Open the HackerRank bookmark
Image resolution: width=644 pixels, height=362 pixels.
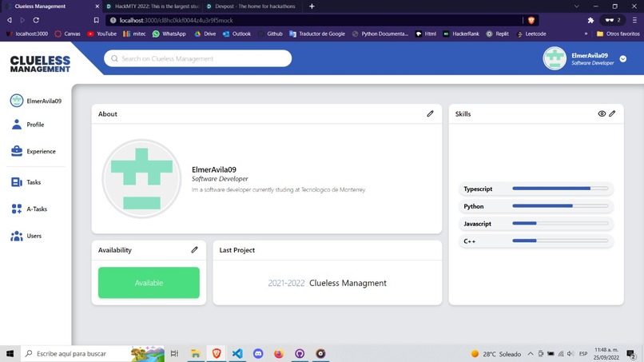click(461, 34)
